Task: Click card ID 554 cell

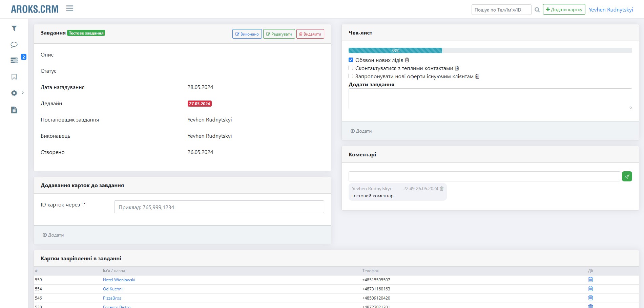Action: tap(38, 289)
